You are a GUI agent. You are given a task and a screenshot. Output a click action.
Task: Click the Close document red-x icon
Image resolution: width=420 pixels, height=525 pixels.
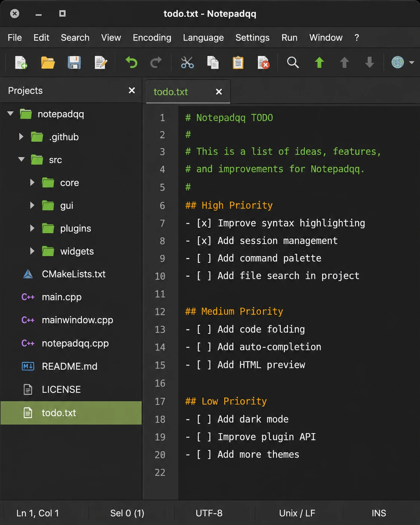[x=264, y=63]
